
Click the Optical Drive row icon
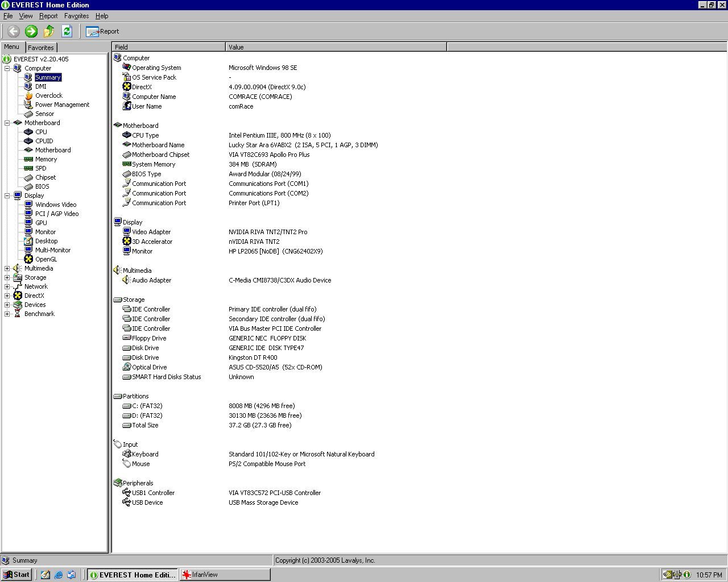click(127, 367)
